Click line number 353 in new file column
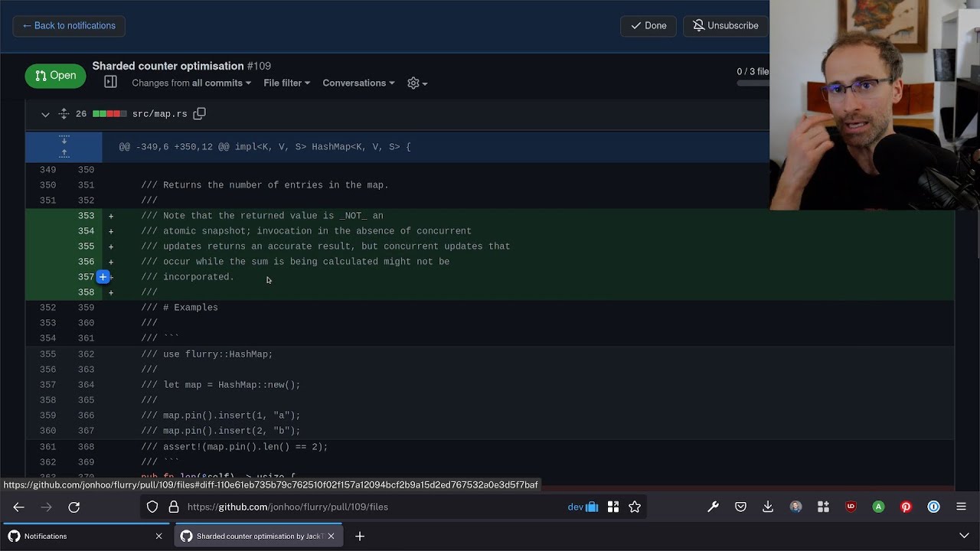Screen dimensions: 980x551 pyautogui.click(x=86, y=216)
